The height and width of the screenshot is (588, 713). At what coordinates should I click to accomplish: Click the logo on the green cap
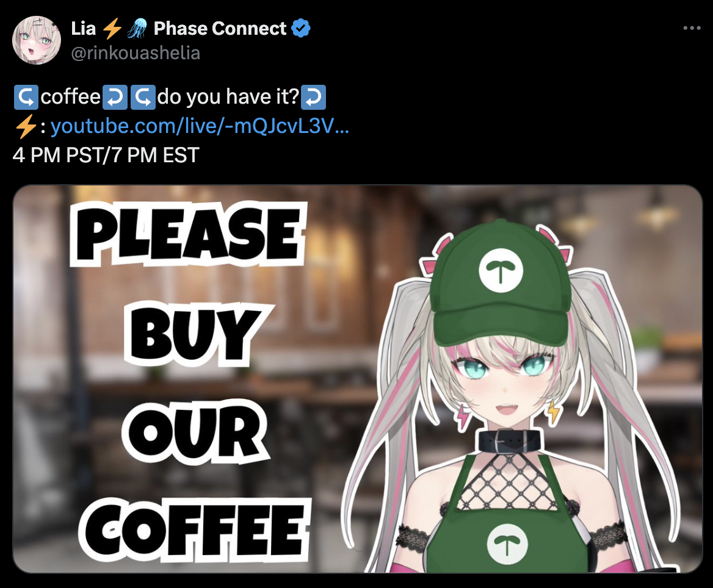pyautogui.click(x=501, y=270)
